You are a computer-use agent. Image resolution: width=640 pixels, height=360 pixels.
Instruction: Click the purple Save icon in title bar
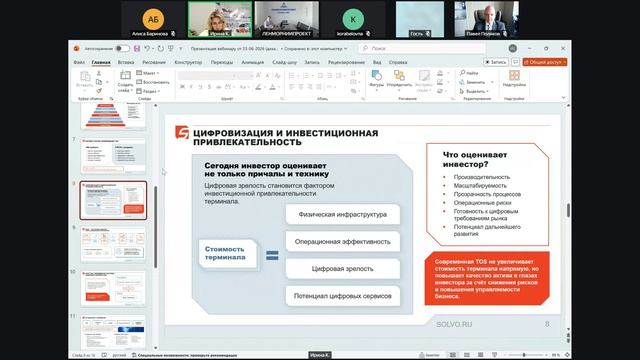[x=137, y=49]
